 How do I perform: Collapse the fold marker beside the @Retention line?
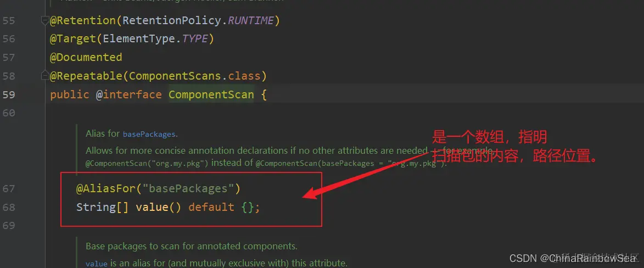point(45,20)
